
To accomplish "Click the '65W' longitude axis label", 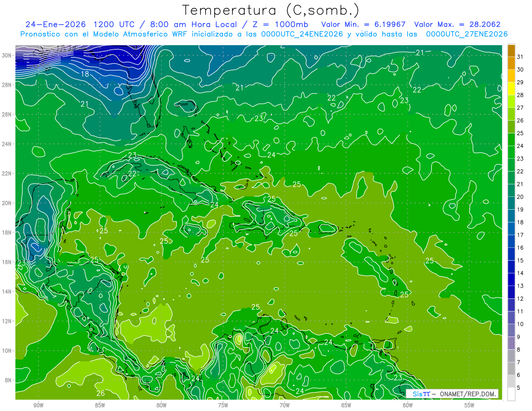I will pyautogui.click(x=346, y=405).
